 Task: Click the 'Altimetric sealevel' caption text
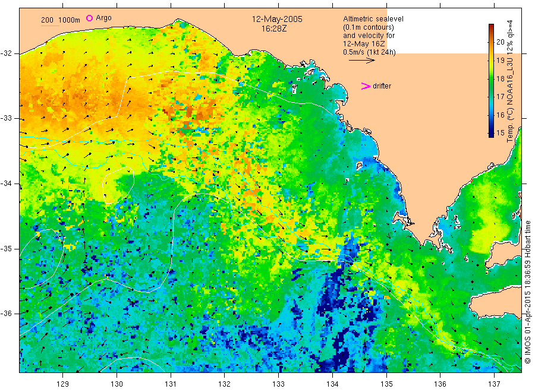click(373, 19)
